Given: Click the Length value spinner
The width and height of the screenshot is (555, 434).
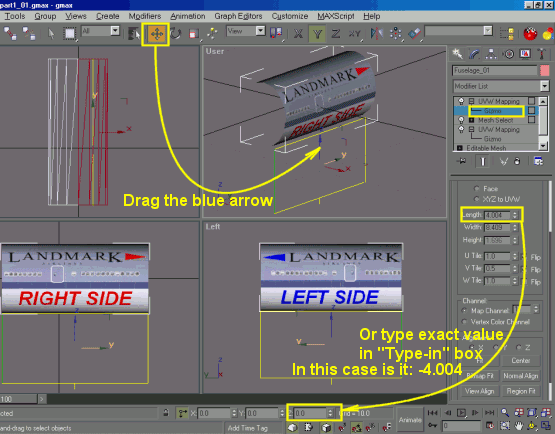Looking at the screenshot, I should point(515,215).
